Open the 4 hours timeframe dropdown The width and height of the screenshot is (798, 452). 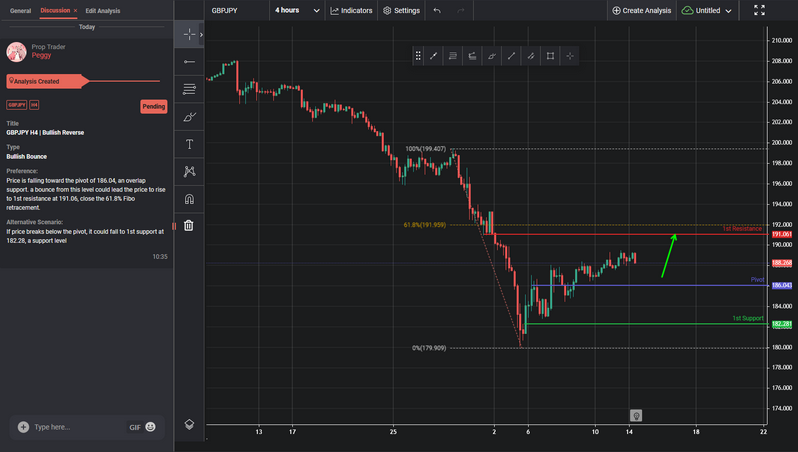[x=297, y=10]
